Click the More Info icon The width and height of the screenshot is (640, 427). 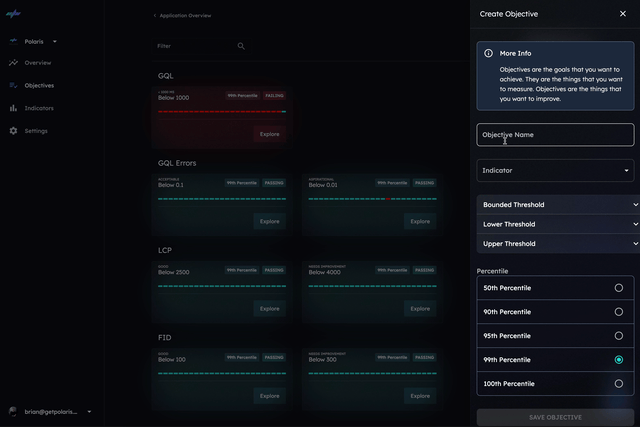point(488,53)
